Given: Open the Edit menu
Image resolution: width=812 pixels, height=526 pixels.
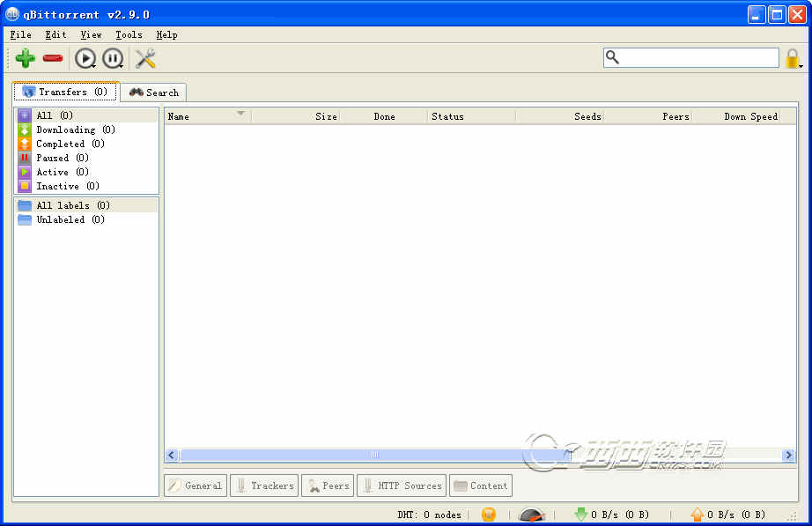Looking at the screenshot, I should pos(55,34).
